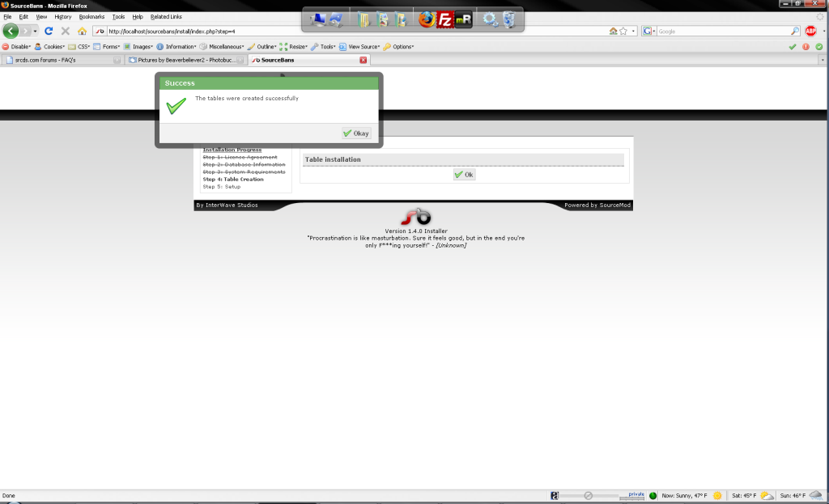Screen dimensions: 829x504
Task: Expand the Resize toolbar menu
Action: [x=293, y=46]
